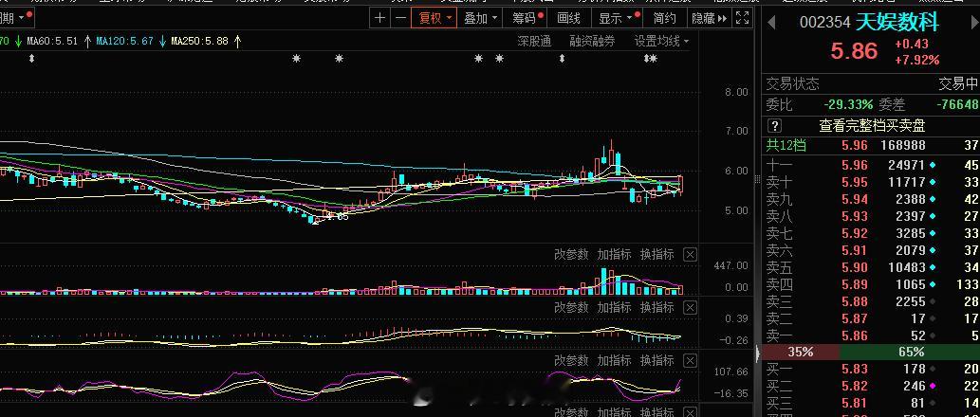
Task: Select 卖五 price 5.90
Action: [855, 267]
